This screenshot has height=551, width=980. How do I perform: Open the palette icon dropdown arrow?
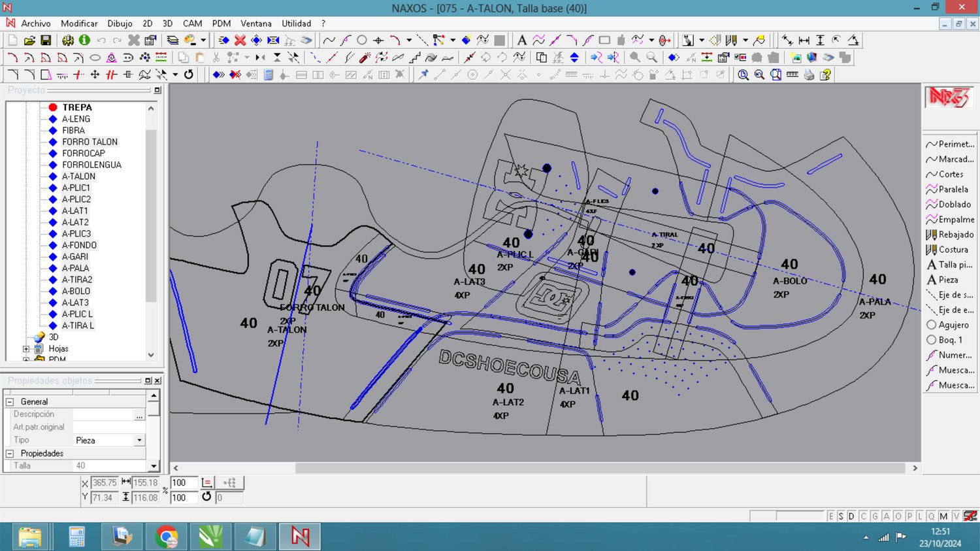point(203,41)
